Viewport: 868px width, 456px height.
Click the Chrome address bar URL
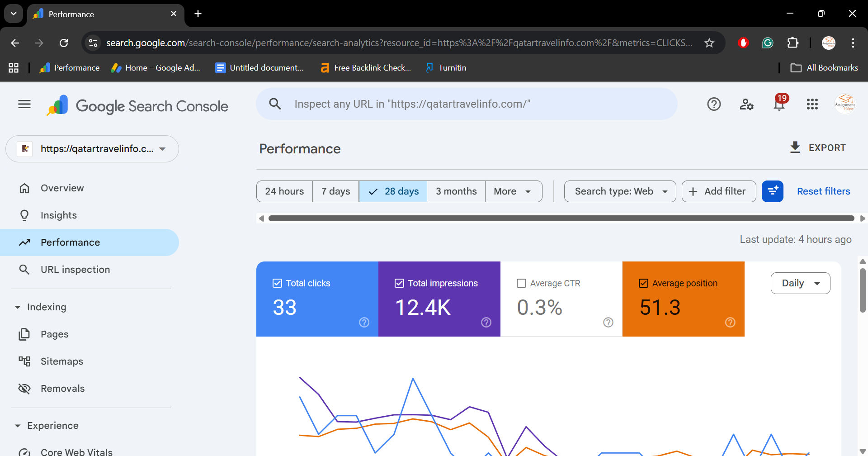[x=399, y=43]
